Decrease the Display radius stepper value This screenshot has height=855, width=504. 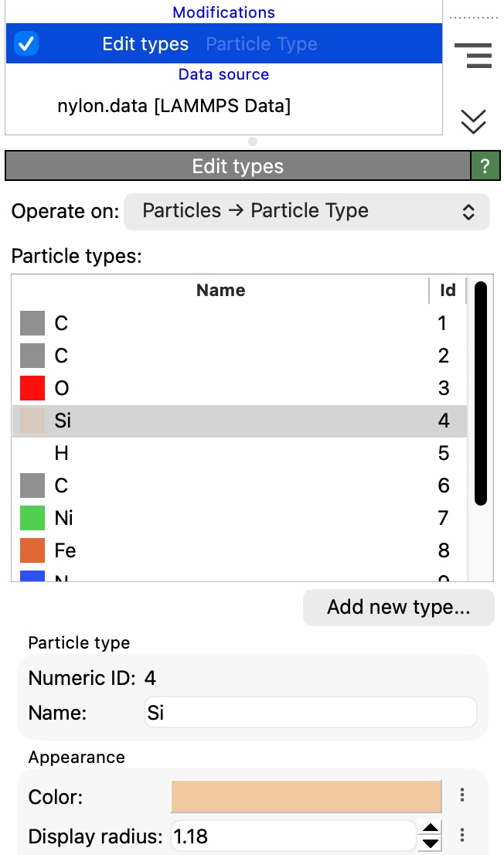click(x=431, y=843)
